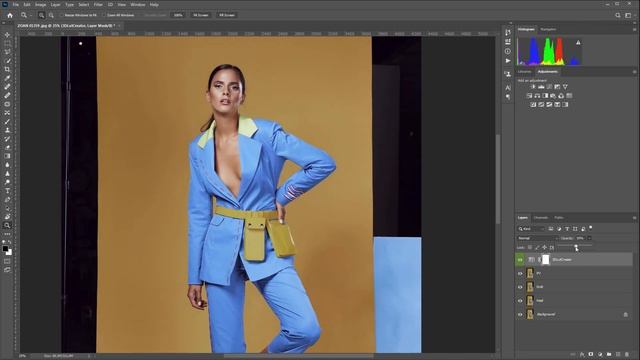
Task: Open the workspace switcher at top right
Action: [629, 15]
